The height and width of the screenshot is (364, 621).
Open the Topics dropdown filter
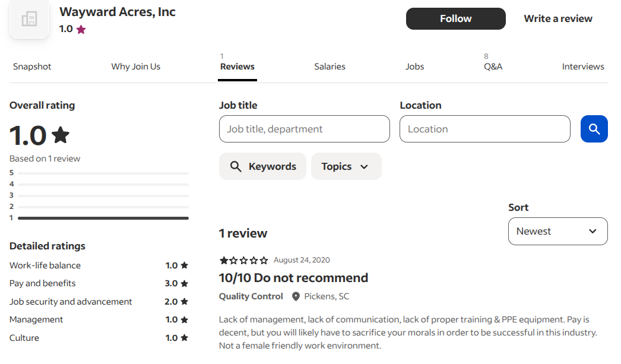[346, 166]
